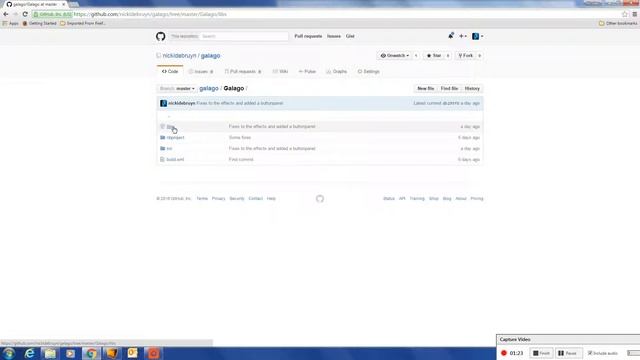Click the browser Reload icon
640x360 pixels.
[x=25, y=14]
